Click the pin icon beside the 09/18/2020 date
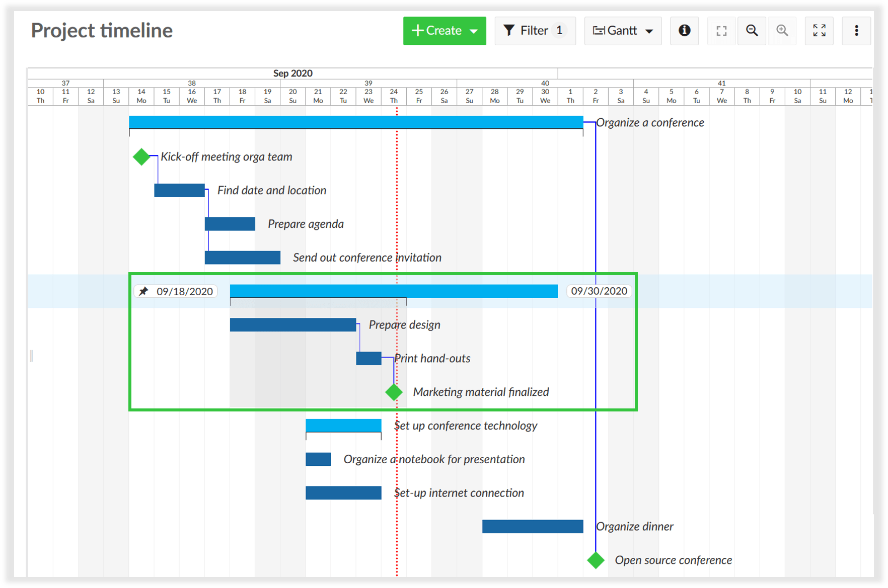 [x=143, y=291]
